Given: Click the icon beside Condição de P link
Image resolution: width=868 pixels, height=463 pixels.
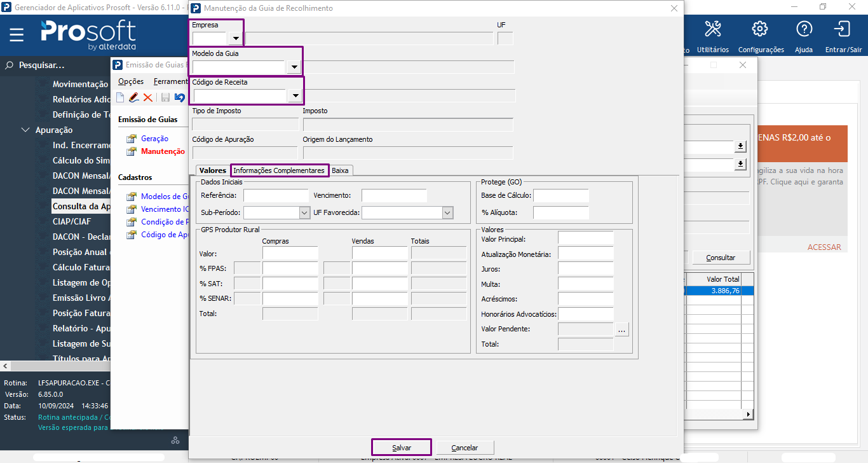Looking at the screenshot, I should 132,222.
